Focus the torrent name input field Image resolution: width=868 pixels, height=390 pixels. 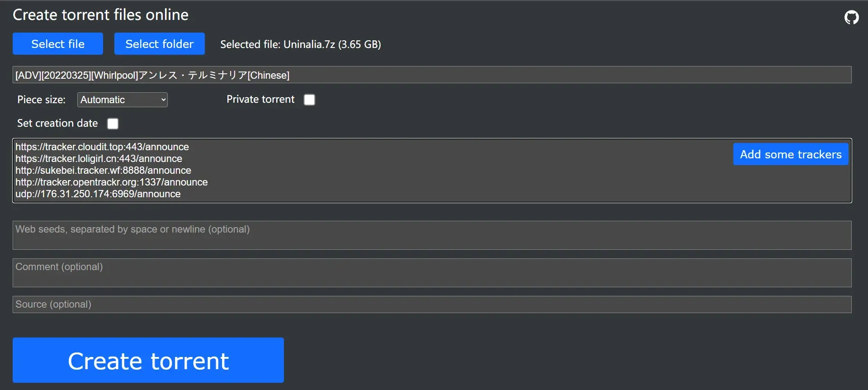tap(432, 75)
